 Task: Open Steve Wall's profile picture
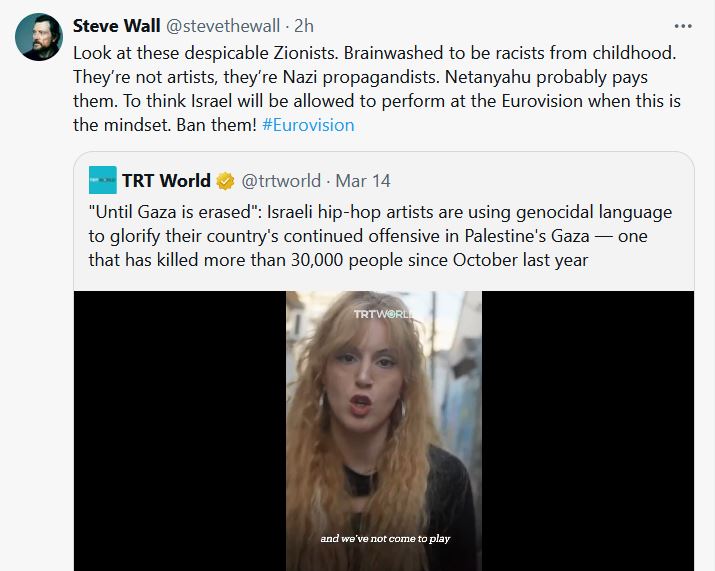39,37
